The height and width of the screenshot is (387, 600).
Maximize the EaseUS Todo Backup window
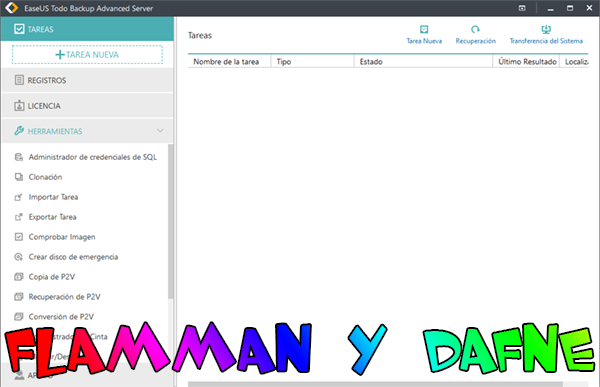coord(570,8)
